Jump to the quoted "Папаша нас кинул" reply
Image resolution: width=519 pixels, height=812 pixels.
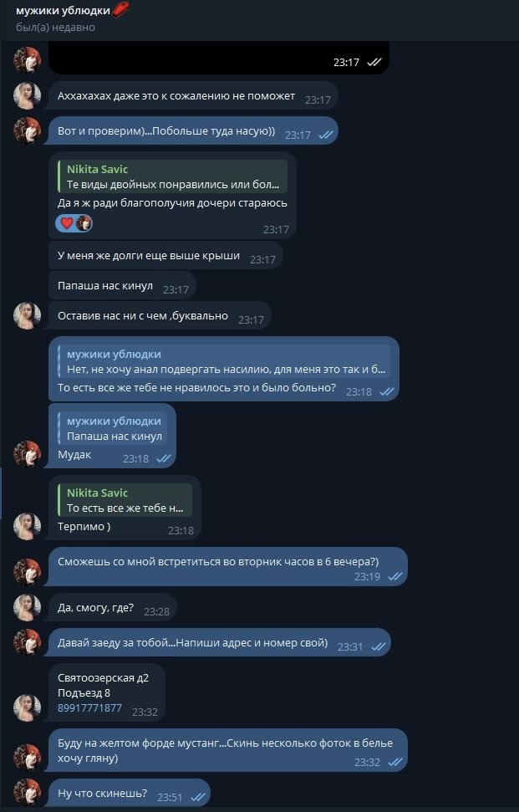(x=113, y=429)
